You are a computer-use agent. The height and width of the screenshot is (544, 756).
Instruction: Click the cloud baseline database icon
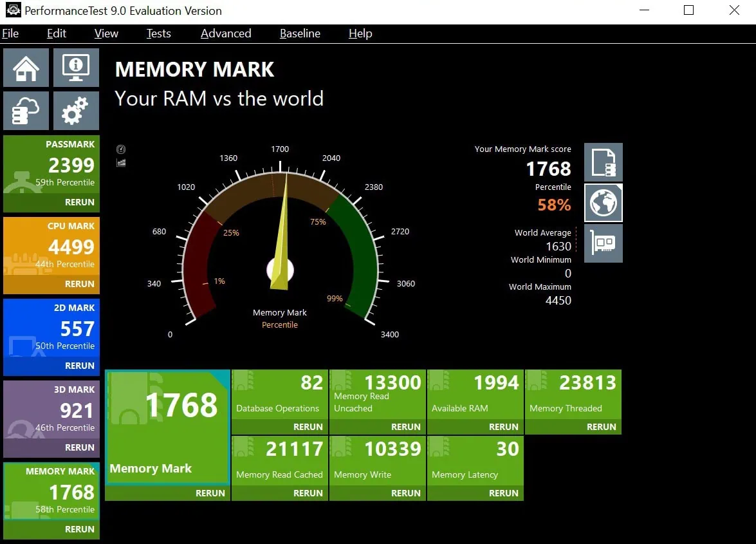coord(26,111)
